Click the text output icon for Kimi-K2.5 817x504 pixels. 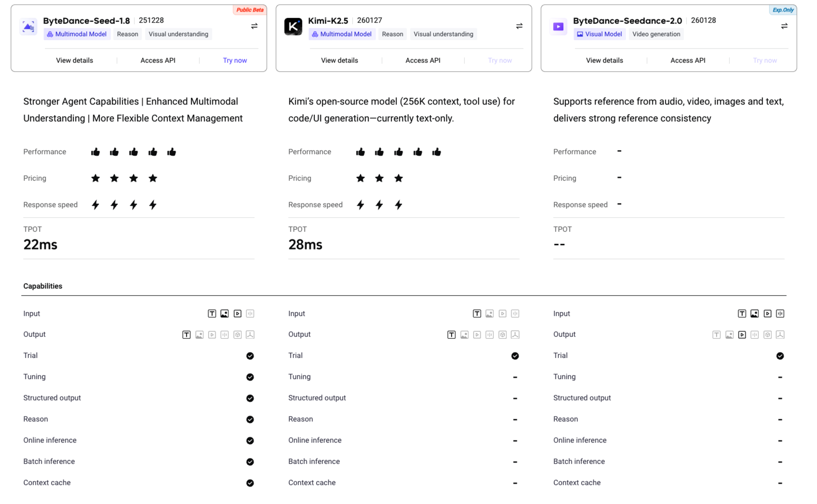[452, 335]
